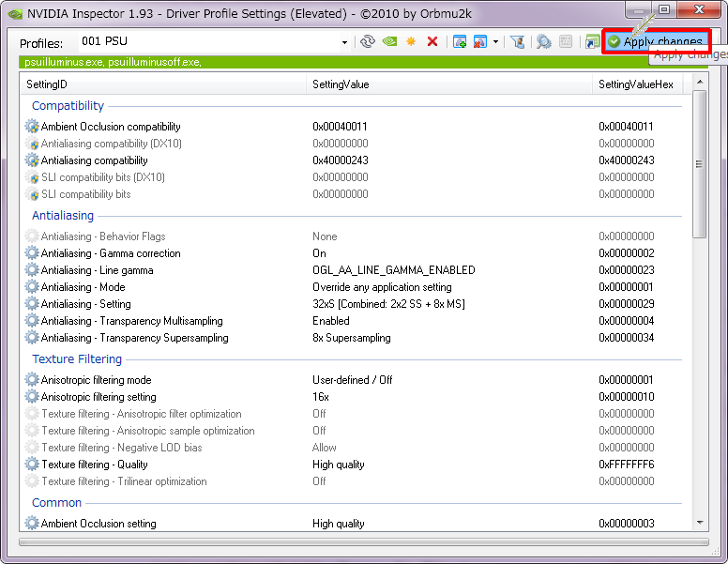Screen dimensions: 728x564
Task: Click the SettingValue column header
Action: tap(449, 84)
